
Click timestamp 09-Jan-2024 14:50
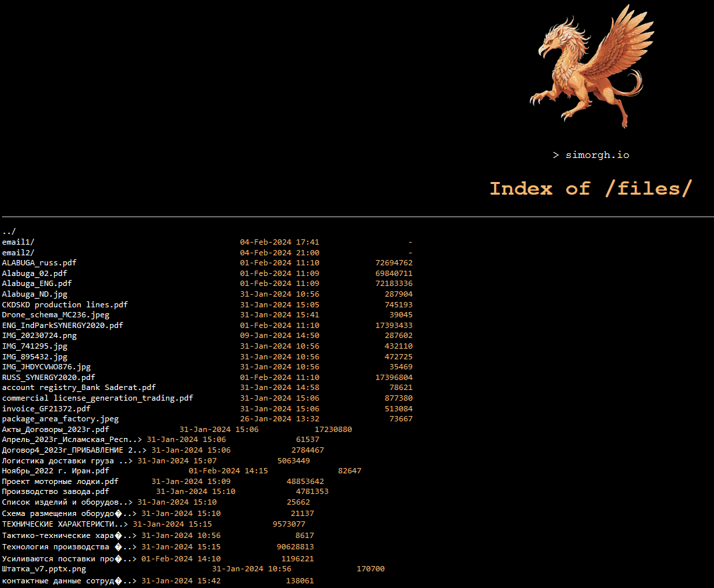[x=279, y=336]
